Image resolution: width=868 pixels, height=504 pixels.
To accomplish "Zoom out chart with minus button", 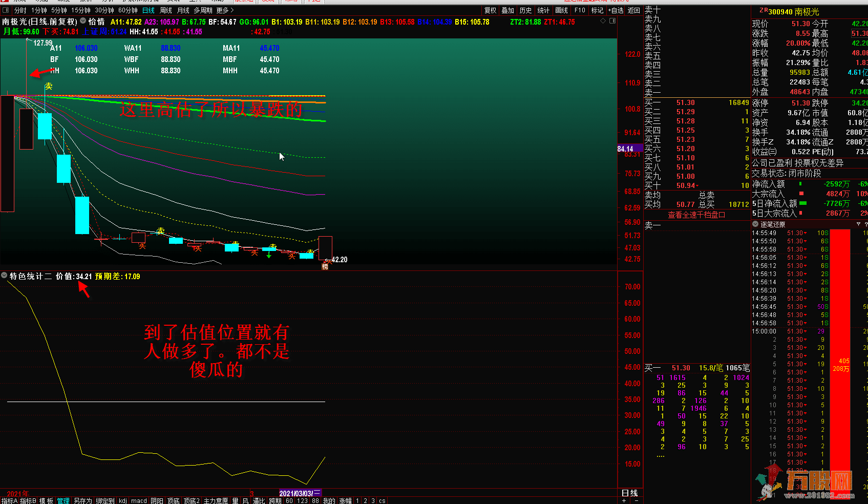I will pyautogui.click(x=636, y=500).
